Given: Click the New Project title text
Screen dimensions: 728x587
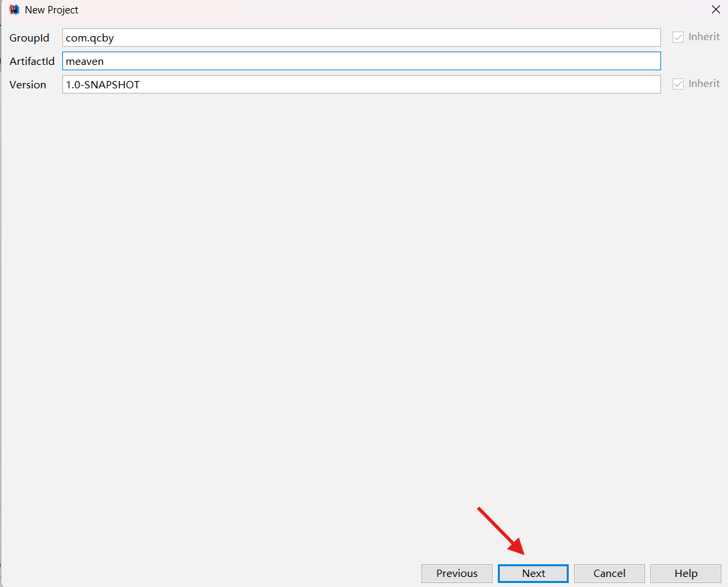Looking at the screenshot, I should click(52, 10).
